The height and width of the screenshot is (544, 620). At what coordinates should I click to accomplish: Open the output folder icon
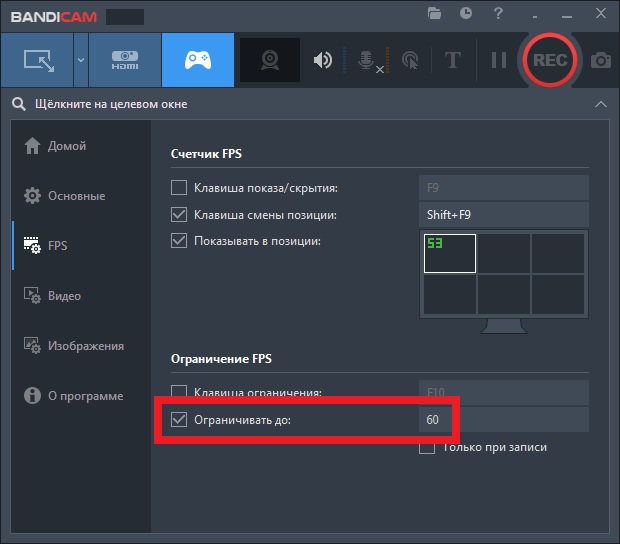click(x=434, y=13)
